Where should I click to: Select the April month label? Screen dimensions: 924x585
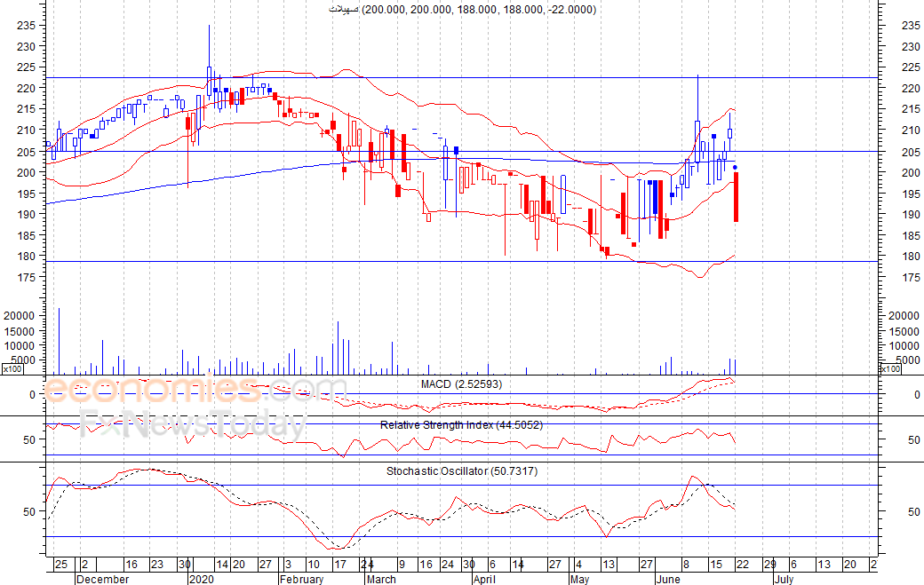coord(483,579)
